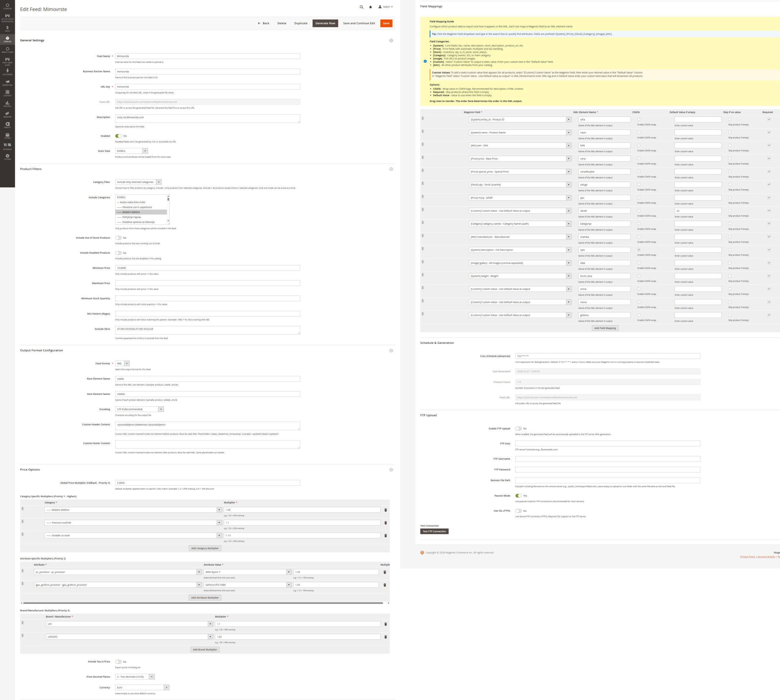Delete the LENOVO brand multiplier row

[385, 637]
